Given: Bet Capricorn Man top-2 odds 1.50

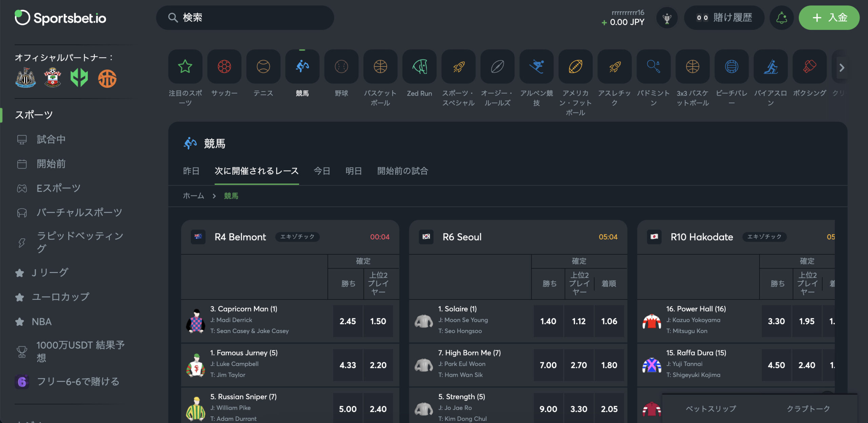Looking at the screenshot, I should point(378,321).
